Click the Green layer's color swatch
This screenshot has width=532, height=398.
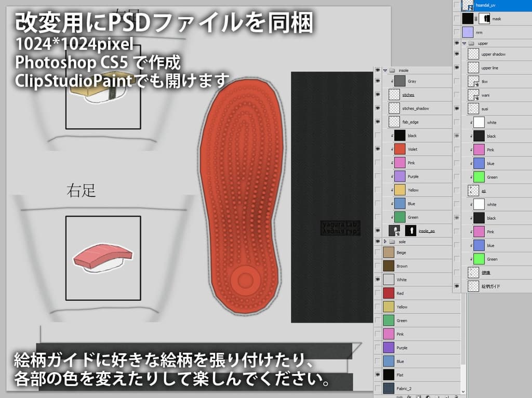pyautogui.click(x=399, y=217)
